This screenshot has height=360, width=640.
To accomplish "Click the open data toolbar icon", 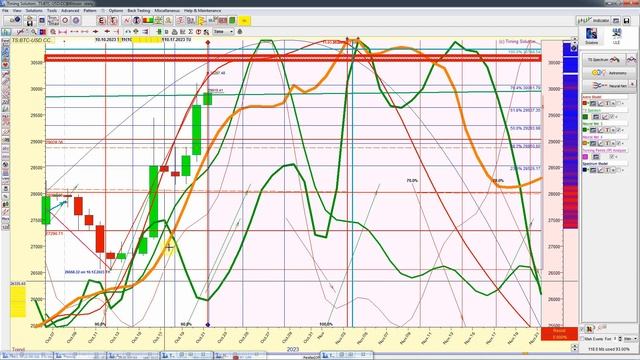I will [14, 20].
